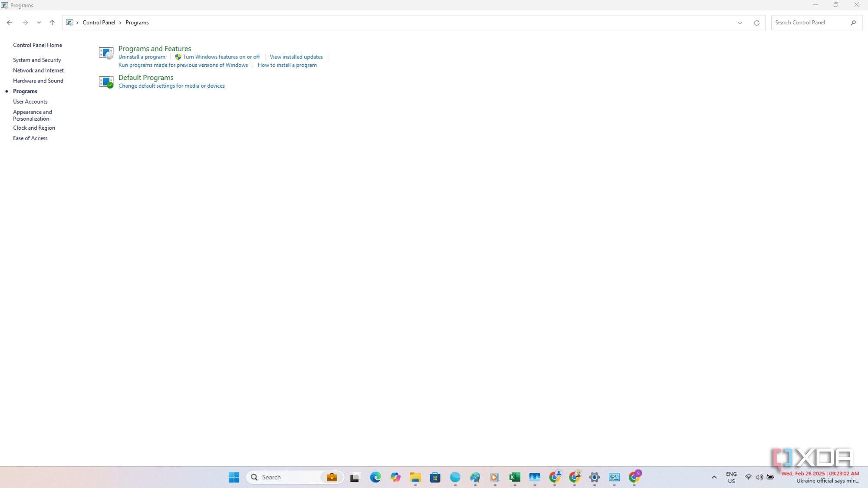Click View installed updates link
Viewport: 868px width, 488px height.
point(296,57)
